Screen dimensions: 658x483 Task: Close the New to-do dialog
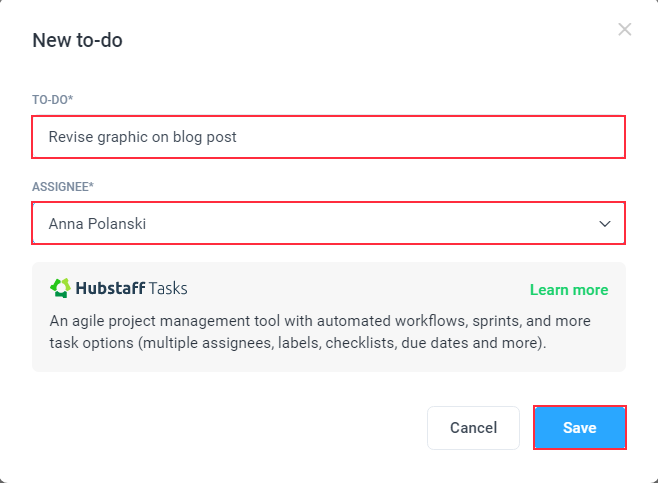[624, 29]
